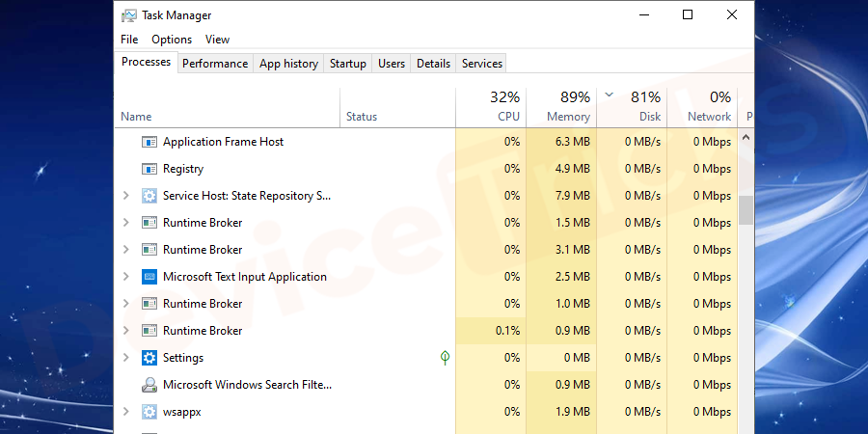Click the scrollbar up arrow in the process list
The height and width of the screenshot is (434, 868).
[746, 137]
